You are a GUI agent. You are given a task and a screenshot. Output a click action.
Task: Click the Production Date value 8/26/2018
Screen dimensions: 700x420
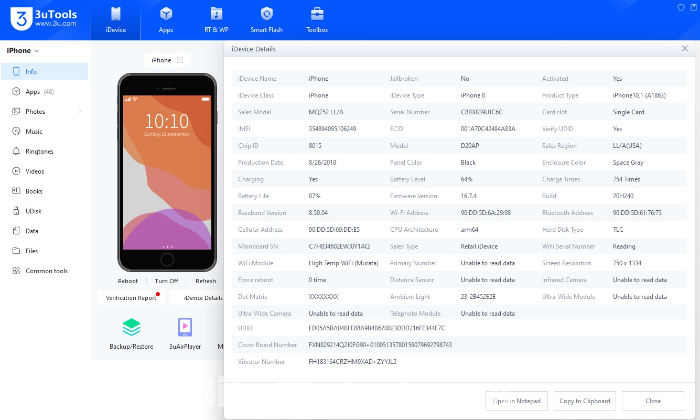[322, 162]
